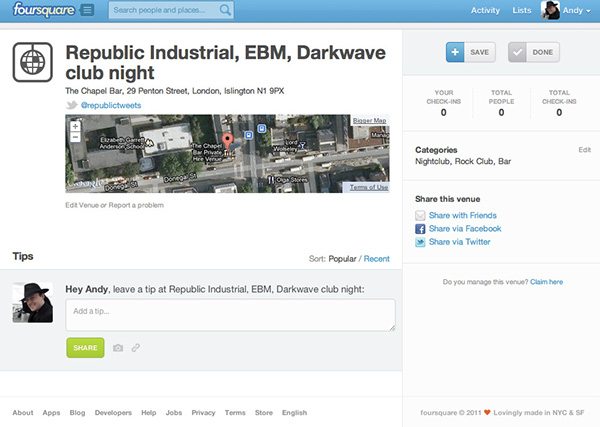The image size is (600, 427).
Task: Open the About footer link
Action: [23, 413]
